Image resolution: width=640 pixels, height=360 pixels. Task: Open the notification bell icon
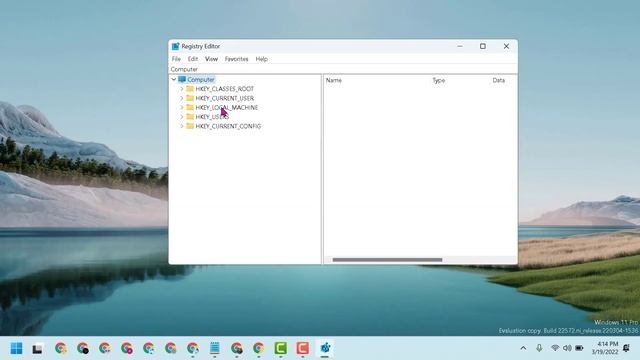tap(626, 348)
